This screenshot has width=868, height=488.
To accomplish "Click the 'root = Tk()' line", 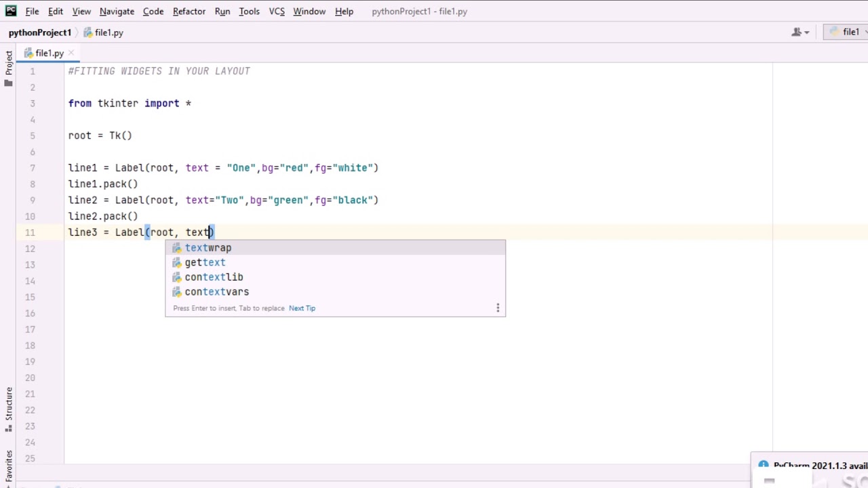I will [100, 136].
